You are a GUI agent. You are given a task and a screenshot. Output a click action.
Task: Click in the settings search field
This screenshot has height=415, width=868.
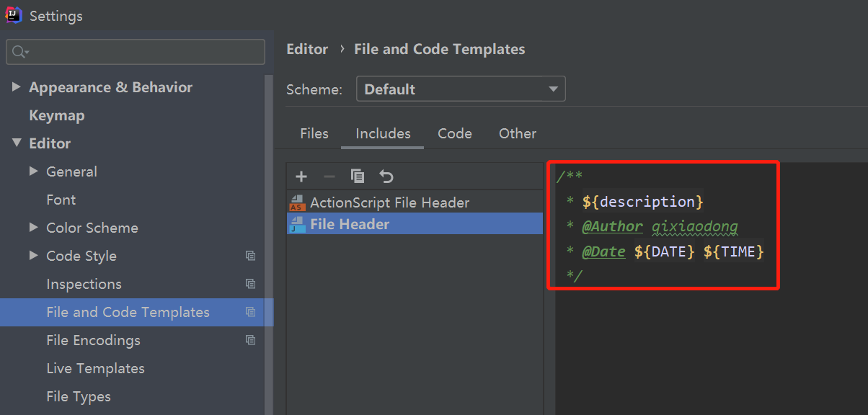pyautogui.click(x=136, y=52)
